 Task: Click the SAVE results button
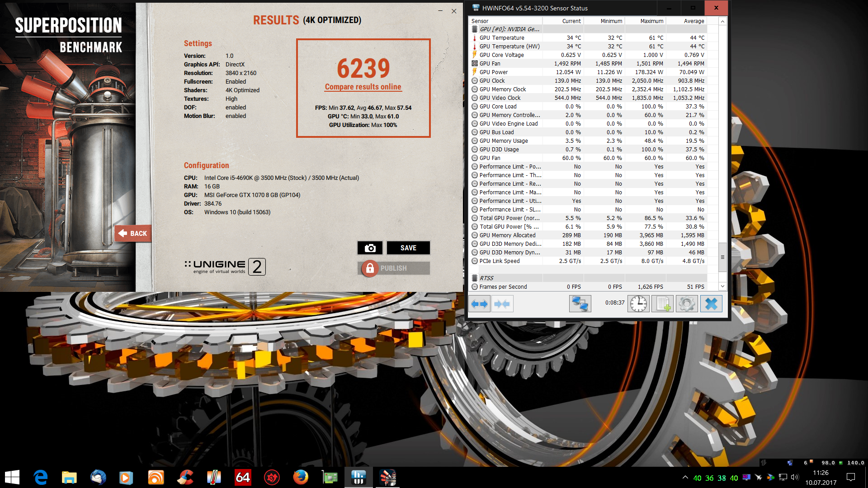point(408,248)
